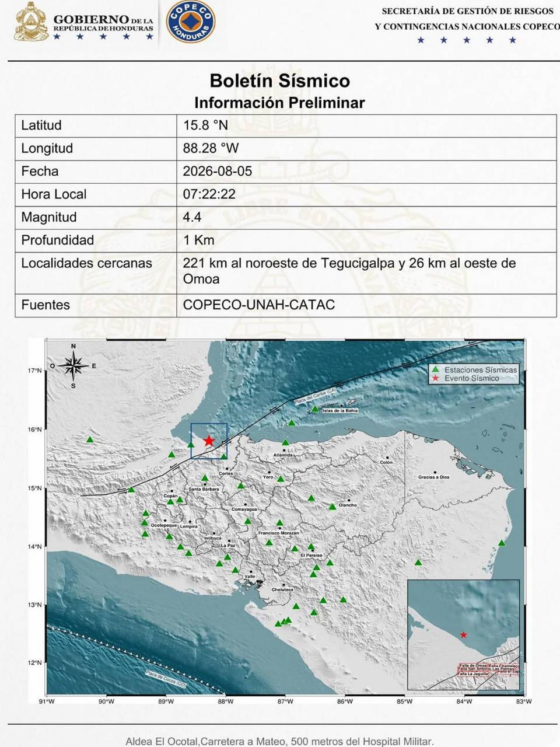
Task: Click the 'Copán' map label
Action: (x=170, y=495)
